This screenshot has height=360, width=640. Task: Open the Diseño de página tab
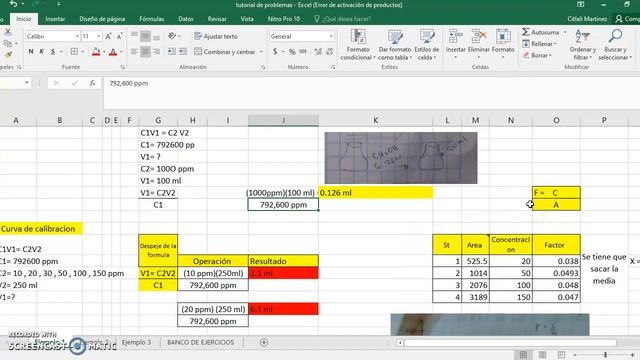point(102,19)
